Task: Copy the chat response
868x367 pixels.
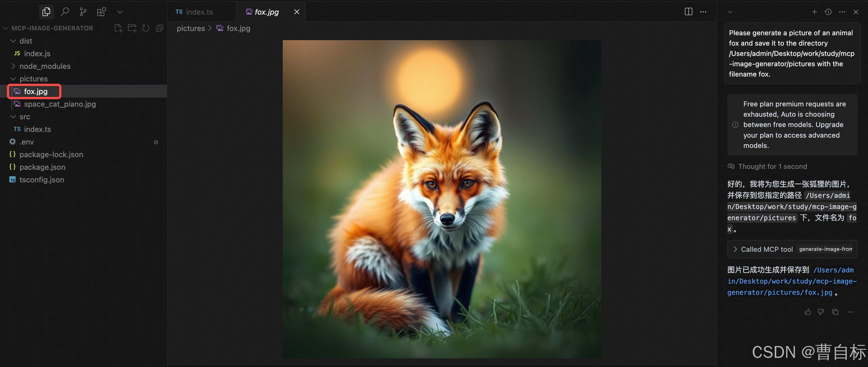Action: click(835, 312)
